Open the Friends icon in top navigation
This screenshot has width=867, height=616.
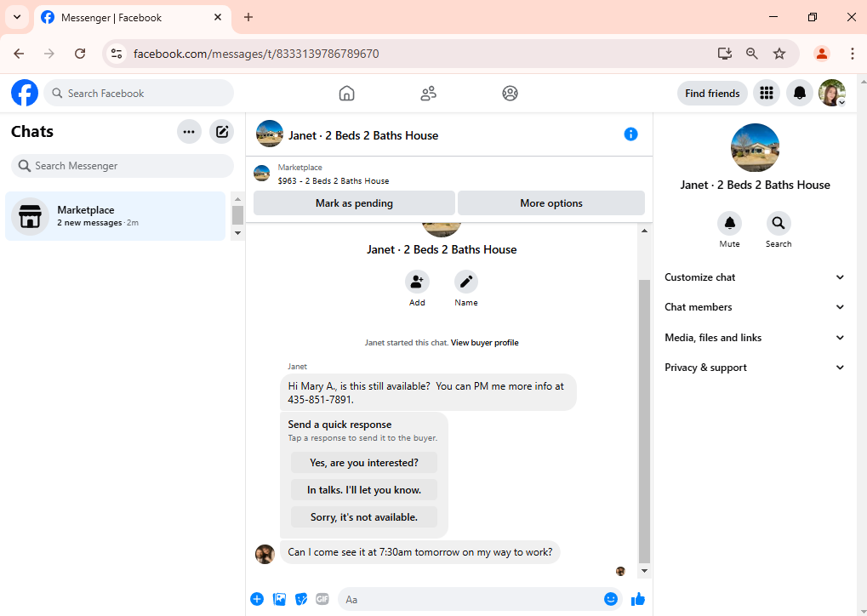pos(429,93)
